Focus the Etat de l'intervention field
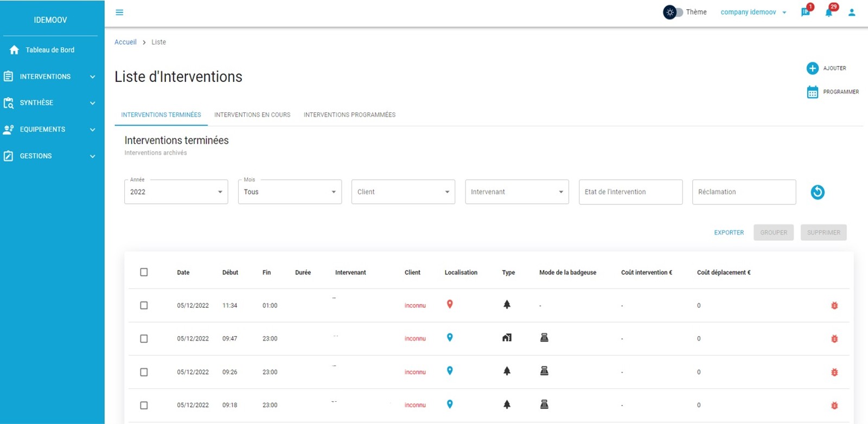 click(x=630, y=192)
